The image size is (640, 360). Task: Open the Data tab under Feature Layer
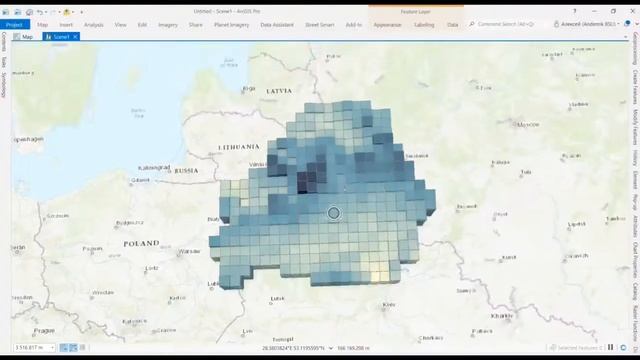(452, 24)
